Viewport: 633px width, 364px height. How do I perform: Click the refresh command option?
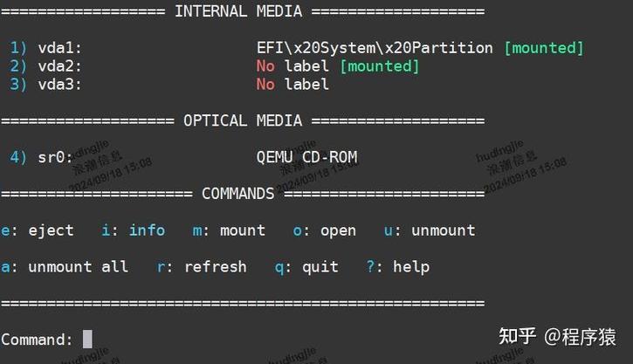pos(202,267)
